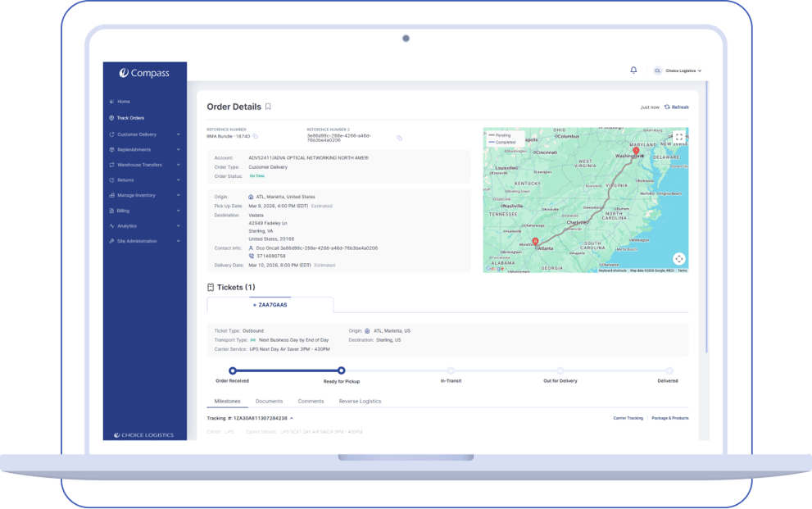Switch to the Documents tab

[x=269, y=401]
